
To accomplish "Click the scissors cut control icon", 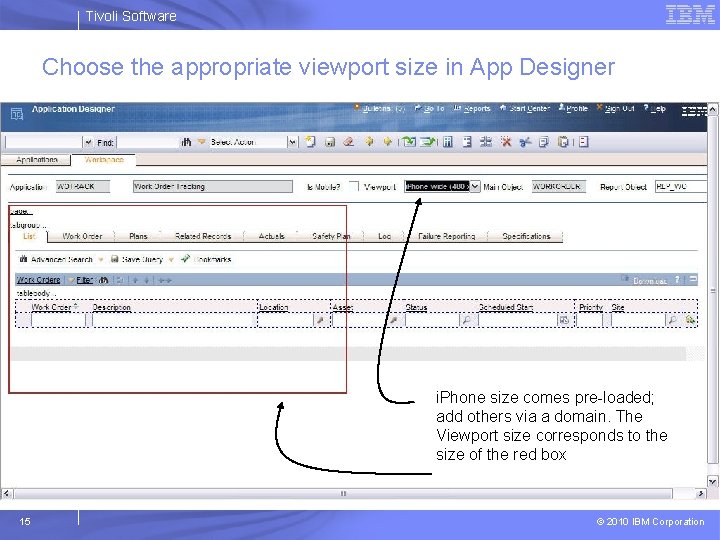I will coord(525,142).
